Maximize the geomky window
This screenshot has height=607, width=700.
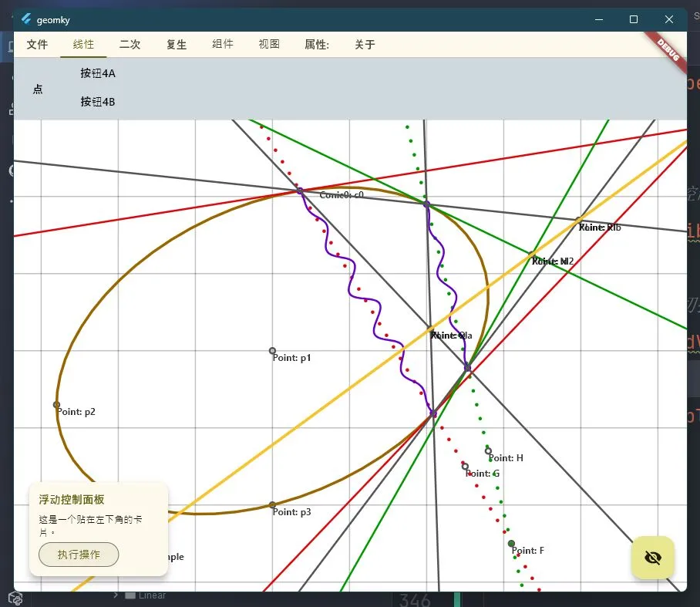tap(634, 19)
